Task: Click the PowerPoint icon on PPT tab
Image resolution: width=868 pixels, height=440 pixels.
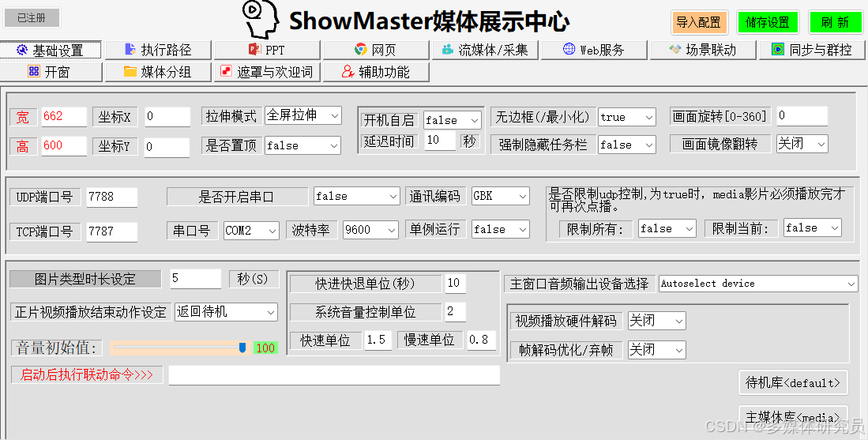Action: [254, 50]
